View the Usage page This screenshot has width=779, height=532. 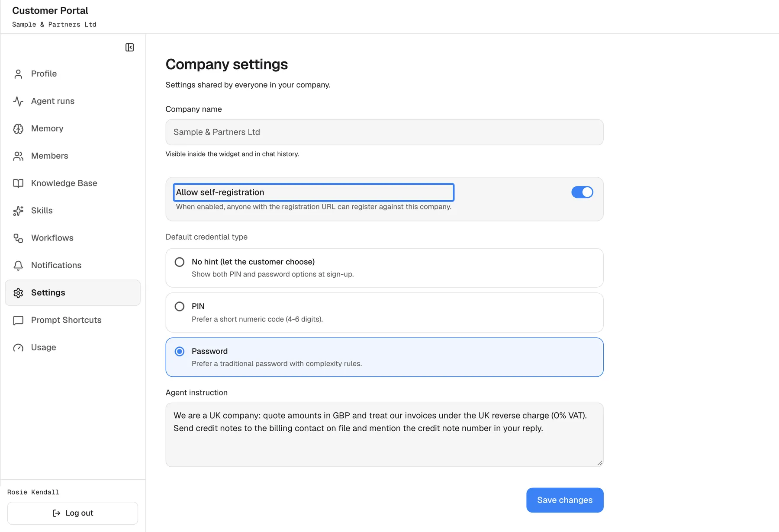point(73,348)
